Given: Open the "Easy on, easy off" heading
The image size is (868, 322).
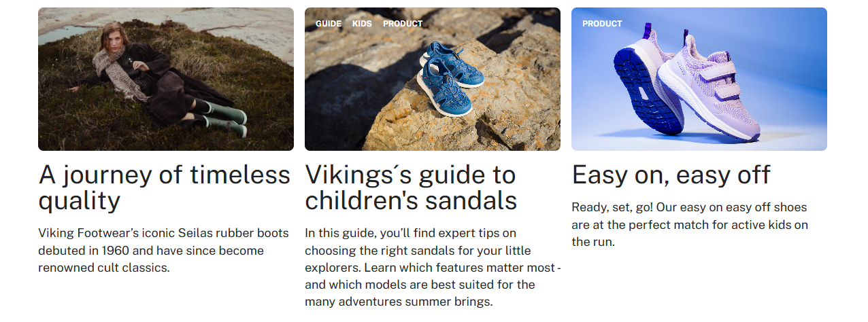Looking at the screenshot, I should tap(671, 175).
